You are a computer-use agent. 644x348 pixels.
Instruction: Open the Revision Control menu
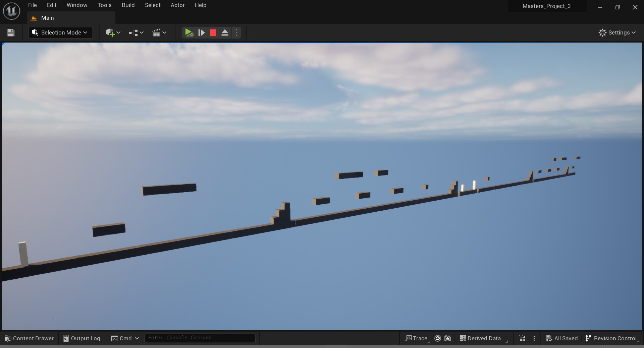611,338
